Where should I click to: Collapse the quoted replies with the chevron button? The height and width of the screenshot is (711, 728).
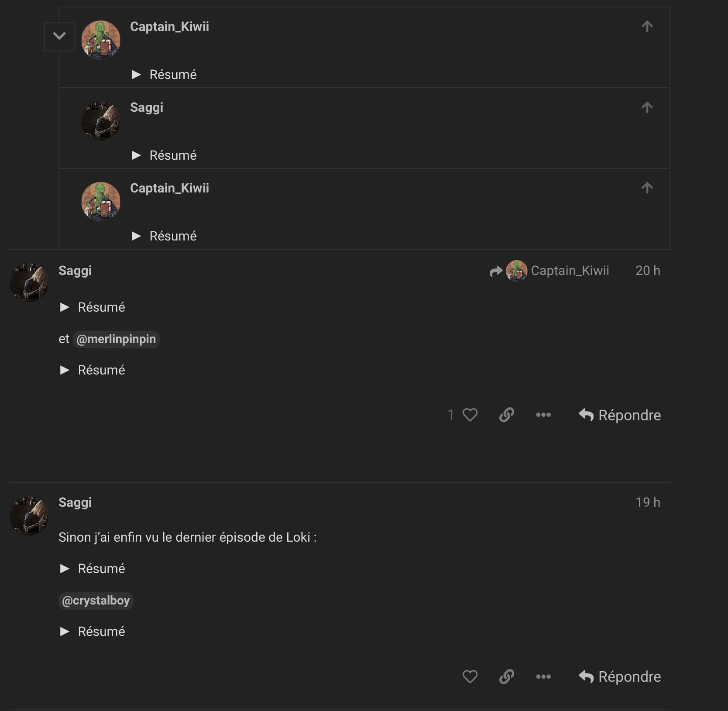coord(59,36)
